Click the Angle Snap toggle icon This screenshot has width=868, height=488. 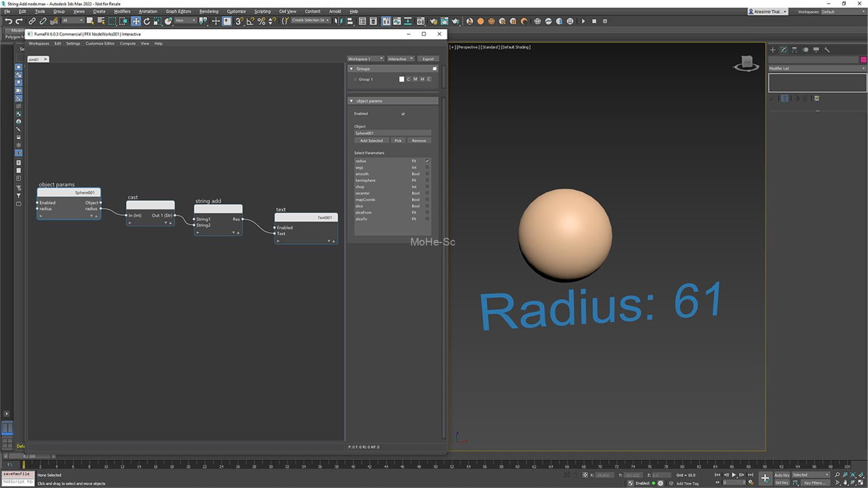click(250, 21)
